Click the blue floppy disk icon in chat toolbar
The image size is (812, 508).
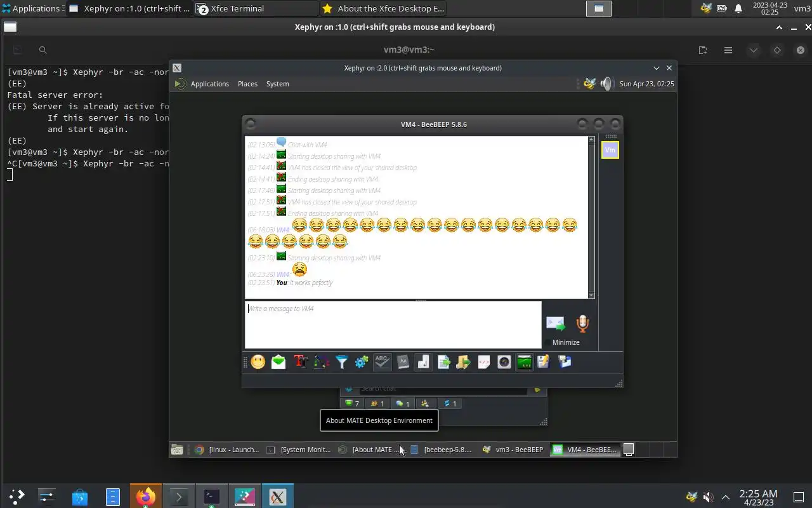point(565,362)
